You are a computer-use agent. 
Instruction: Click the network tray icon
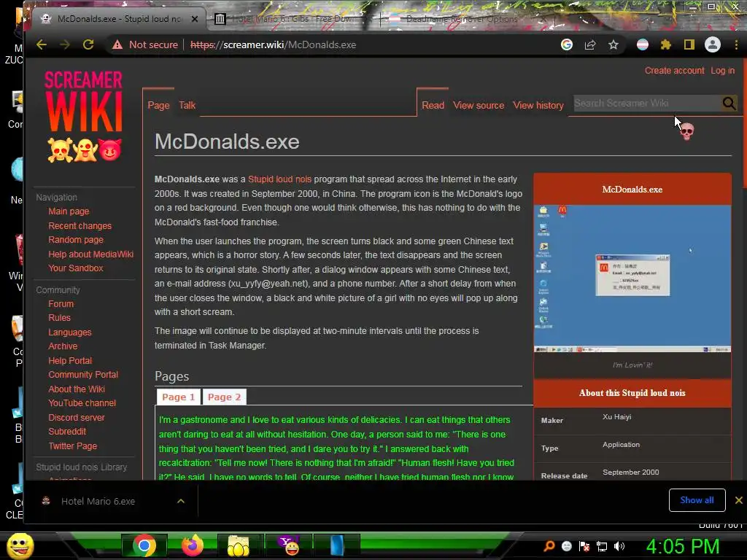point(602,546)
